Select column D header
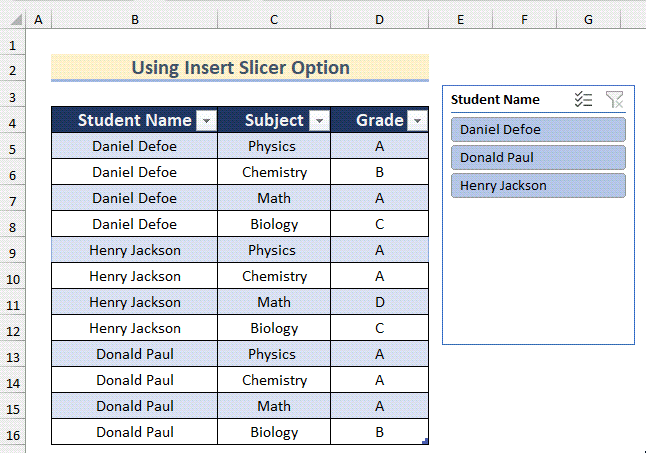The width and height of the screenshot is (646, 453). click(x=379, y=19)
